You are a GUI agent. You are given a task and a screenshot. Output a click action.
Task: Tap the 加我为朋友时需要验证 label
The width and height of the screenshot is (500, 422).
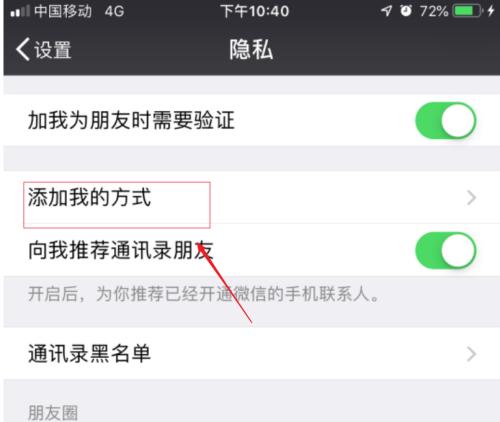coord(132,120)
